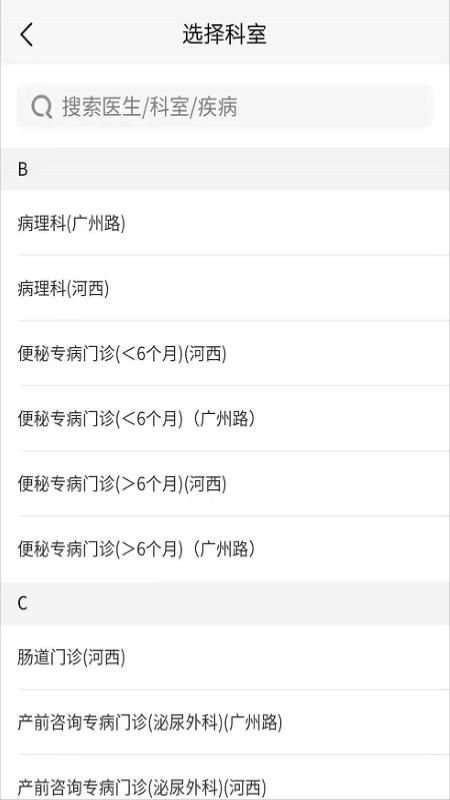Tap the back arrow icon
The image size is (450, 800).
[27, 34]
